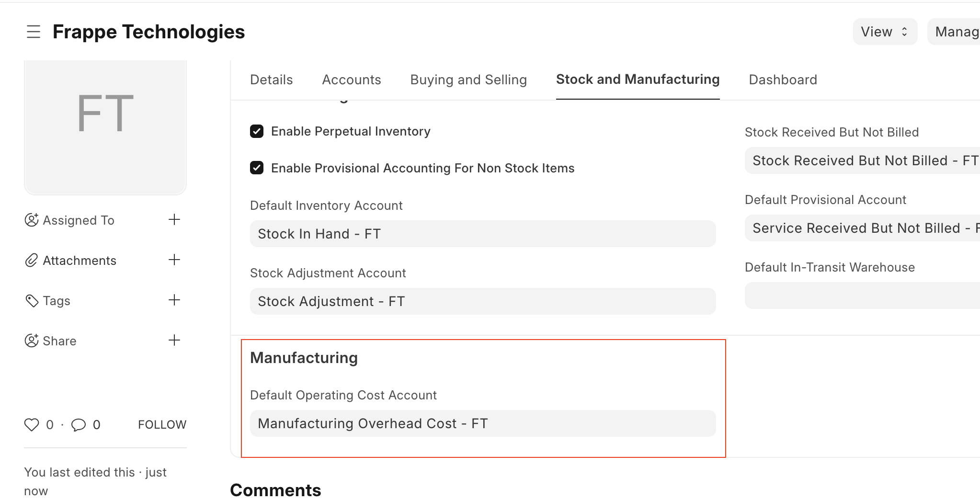This screenshot has width=980, height=500.
Task: Like the document with the heart icon
Action: coord(32,425)
